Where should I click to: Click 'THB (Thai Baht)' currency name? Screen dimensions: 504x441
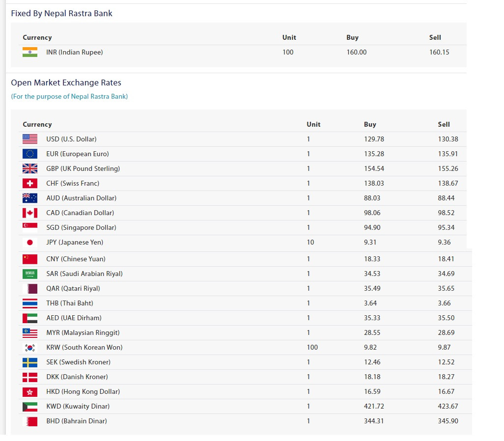point(70,303)
